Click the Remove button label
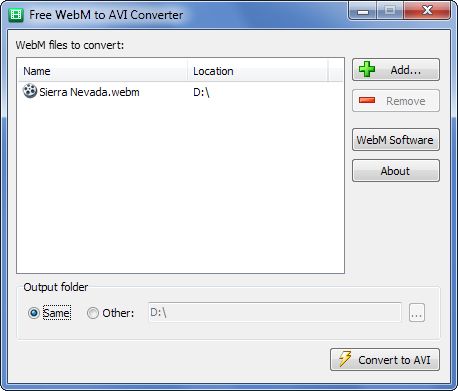This screenshot has height=391, width=458. (406, 101)
